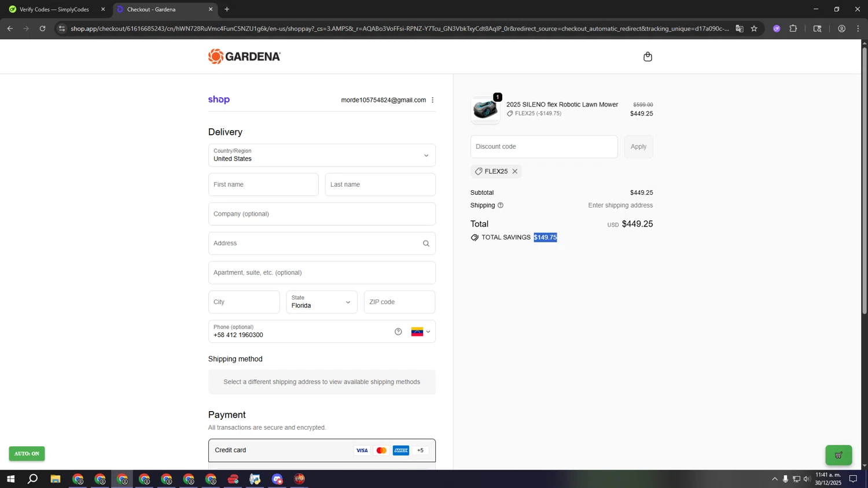Open the shopping bag cart icon

click(x=648, y=57)
